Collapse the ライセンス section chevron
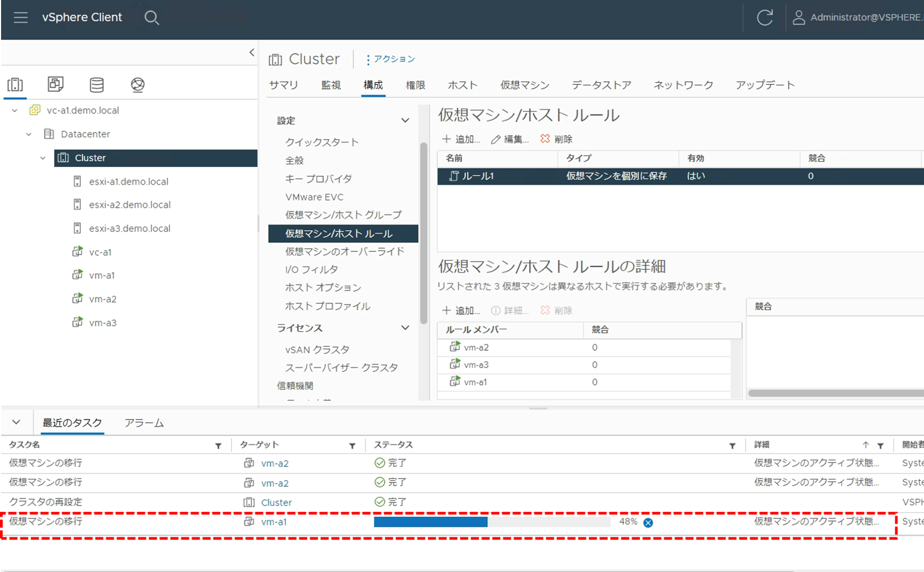This screenshot has width=924, height=572. tap(405, 328)
